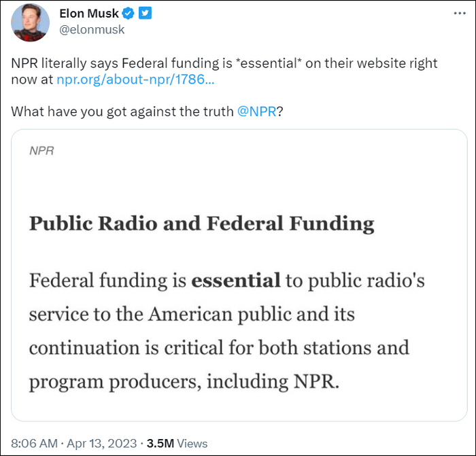Viewport: 476px width, 456px height.
Task: Click the Views label beside 3.5M
Action: pos(192,443)
